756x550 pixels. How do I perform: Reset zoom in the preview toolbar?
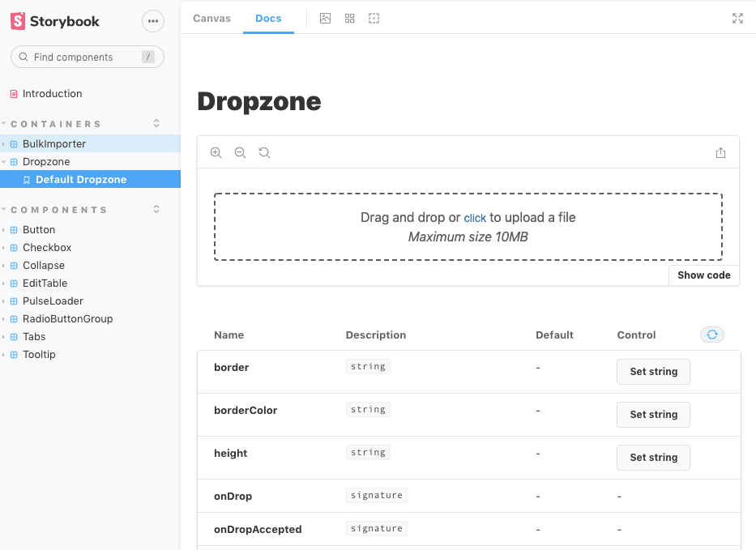point(264,152)
